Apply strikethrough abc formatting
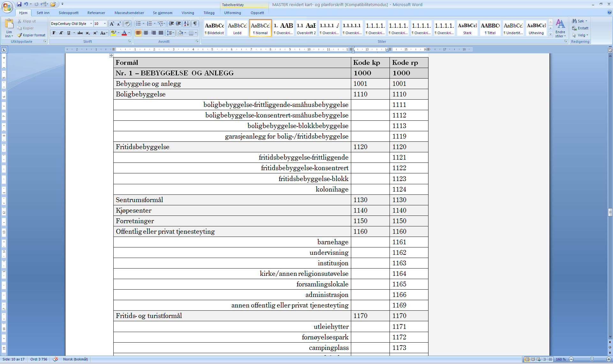The image size is (613, 364). [x=80, y=33]
